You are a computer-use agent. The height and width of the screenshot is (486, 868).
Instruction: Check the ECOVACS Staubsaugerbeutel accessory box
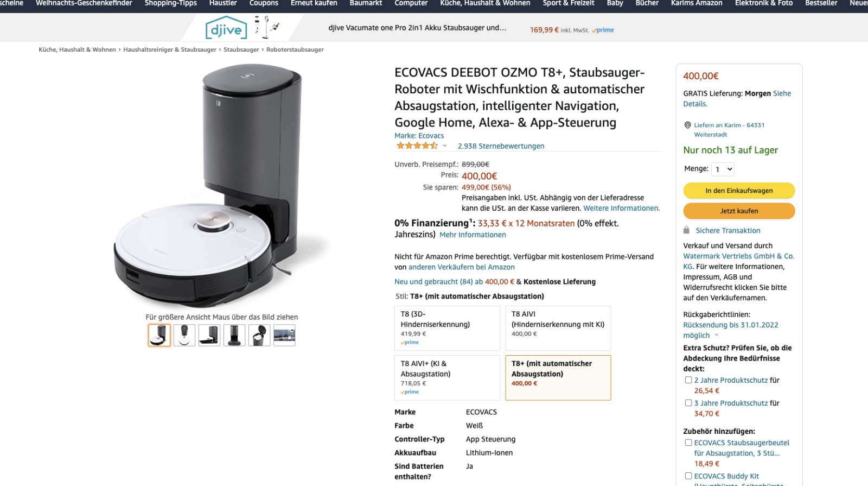688,443
